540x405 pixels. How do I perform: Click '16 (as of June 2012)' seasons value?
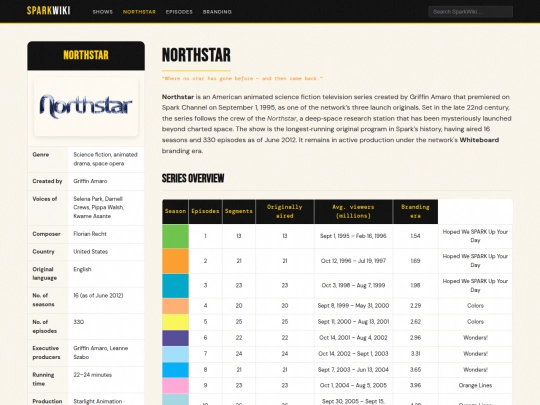98,295
